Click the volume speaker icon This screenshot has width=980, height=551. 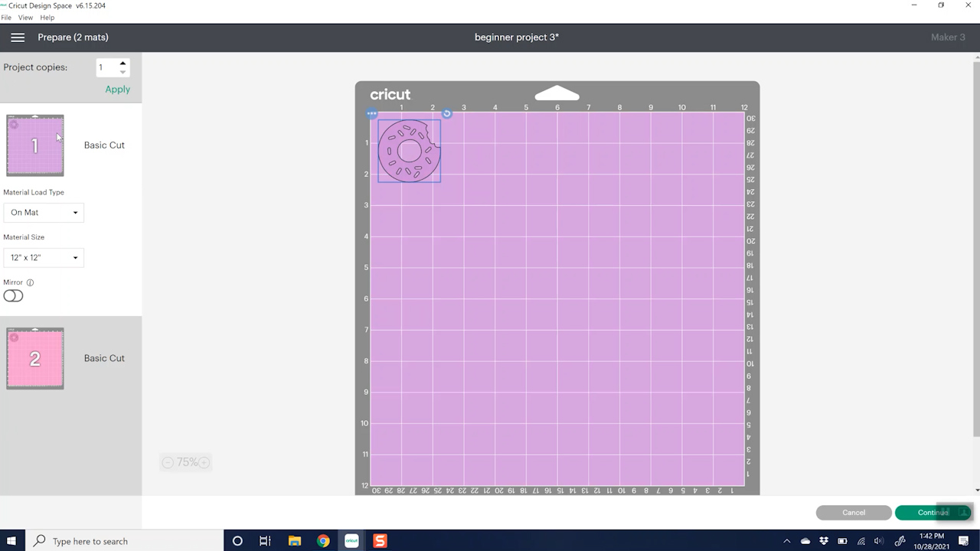(x=879, y=541)
